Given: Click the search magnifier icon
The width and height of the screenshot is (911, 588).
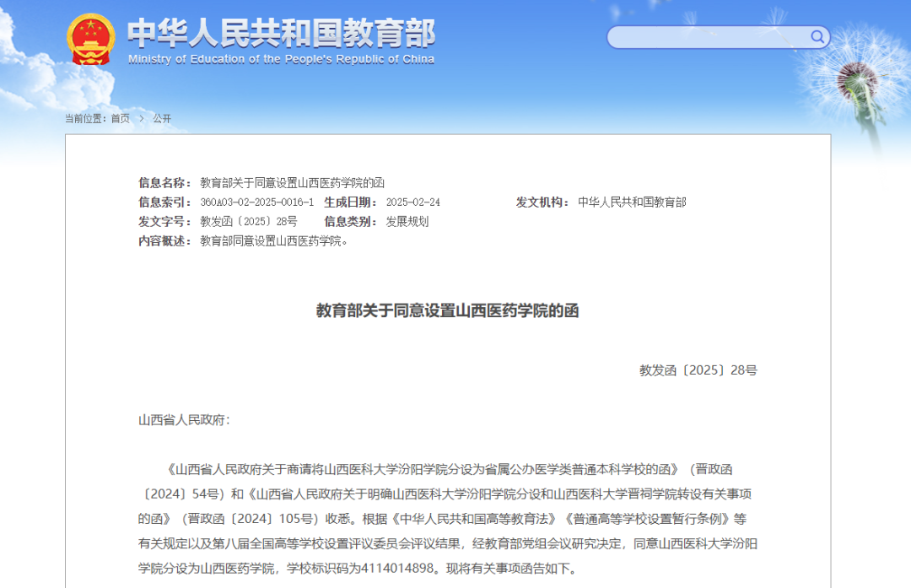Looking at the screenshot, I should point(817,37).
